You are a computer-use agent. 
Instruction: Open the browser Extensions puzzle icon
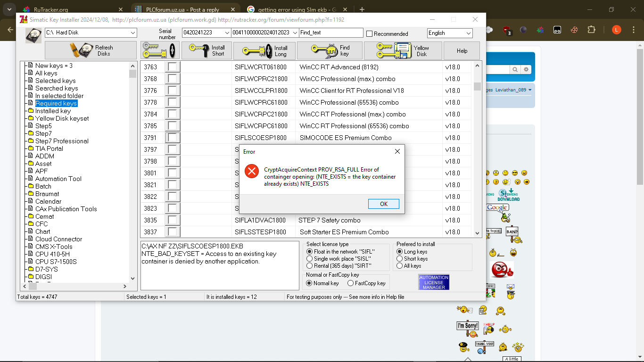click(591, 30)
